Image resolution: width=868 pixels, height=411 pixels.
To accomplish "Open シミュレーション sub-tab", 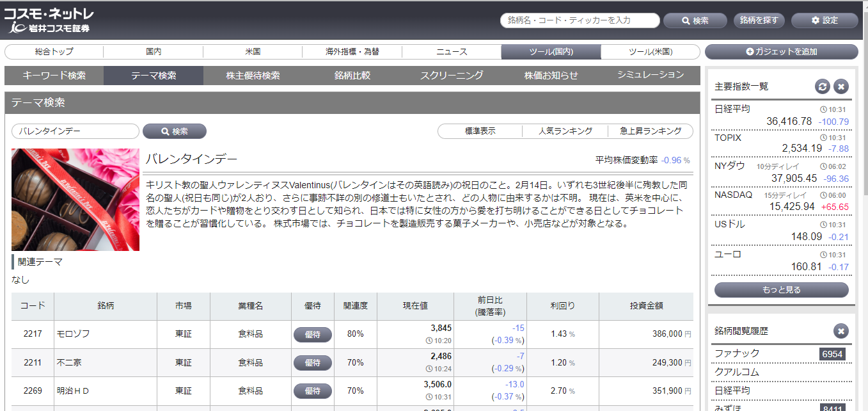I will pos(651,76).
